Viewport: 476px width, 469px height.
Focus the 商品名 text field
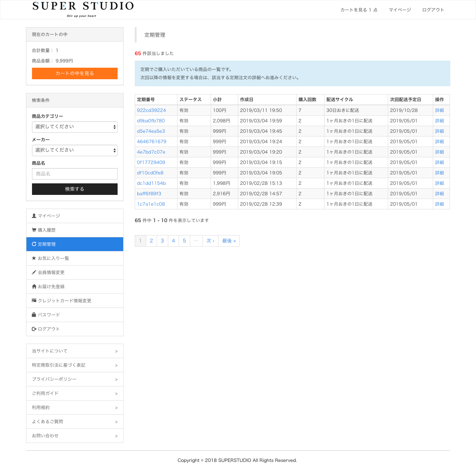(x=75, y=174)
